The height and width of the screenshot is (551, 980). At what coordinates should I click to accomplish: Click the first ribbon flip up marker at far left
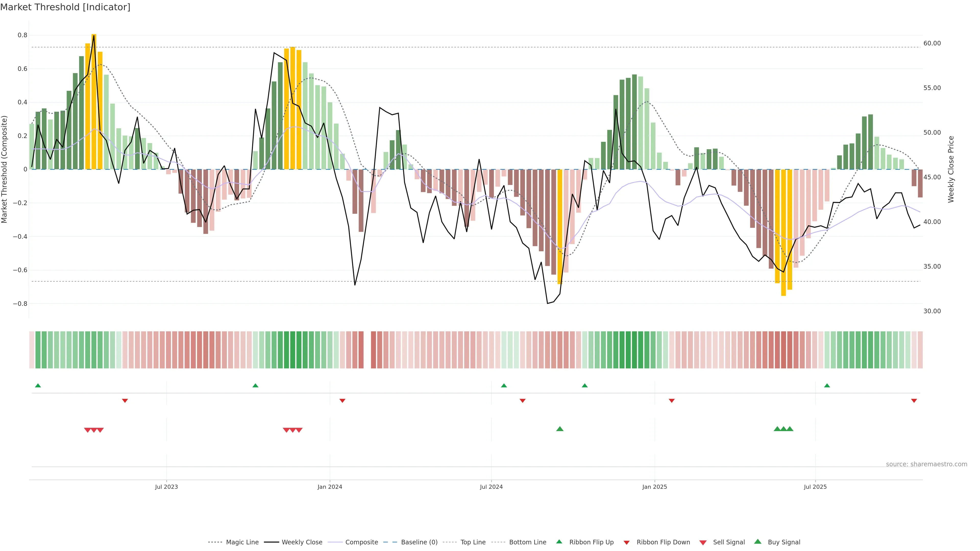click(38, 386)
